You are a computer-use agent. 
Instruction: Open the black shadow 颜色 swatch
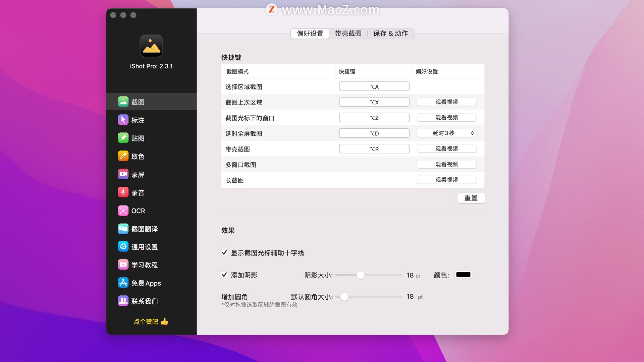tap(463, 275)
